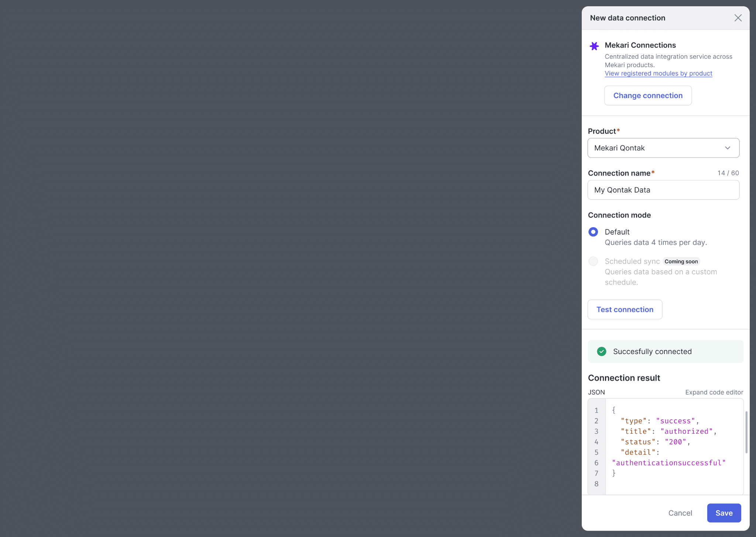Screen dimensions: 756x537
Task: Click the Mekari Connections star icon
Action: pos(594,46)
